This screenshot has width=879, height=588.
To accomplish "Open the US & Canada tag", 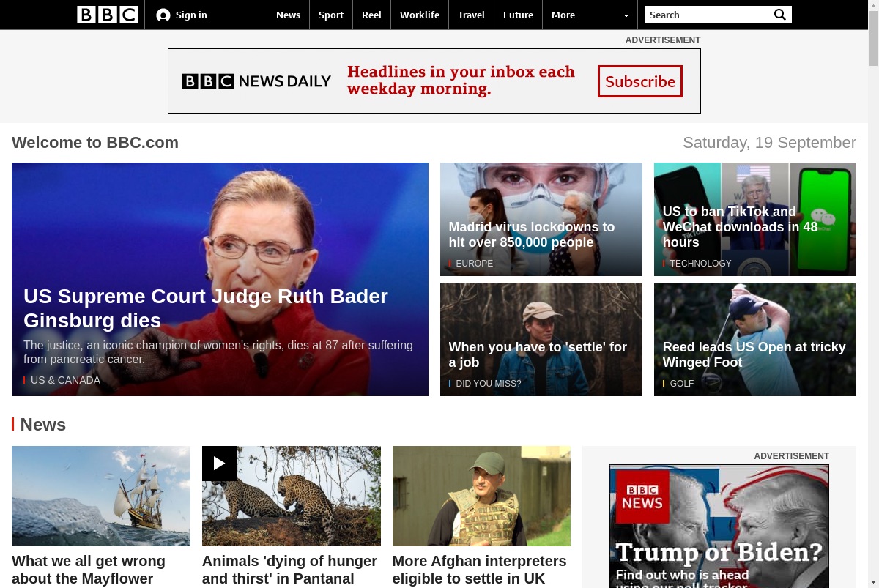I will pos(65,380).
